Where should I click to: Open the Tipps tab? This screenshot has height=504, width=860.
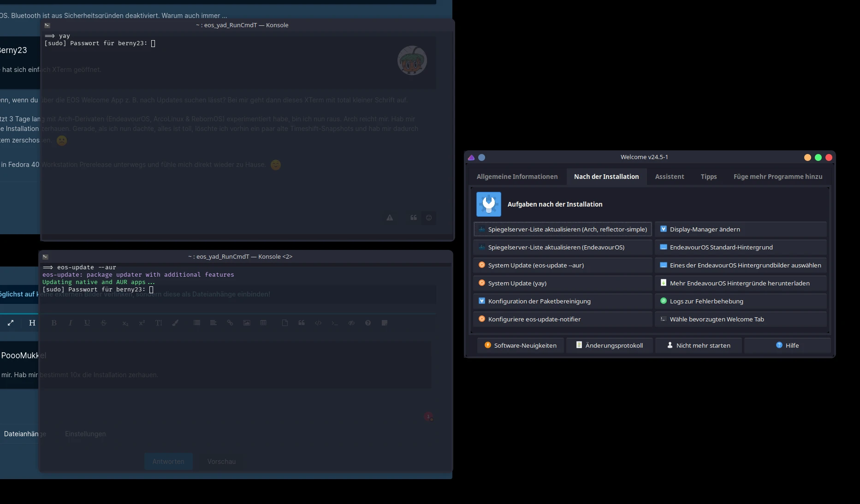[709, 177]
